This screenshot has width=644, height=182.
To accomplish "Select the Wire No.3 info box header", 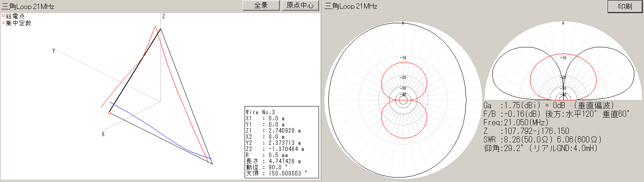I will [x=261, y=112].
